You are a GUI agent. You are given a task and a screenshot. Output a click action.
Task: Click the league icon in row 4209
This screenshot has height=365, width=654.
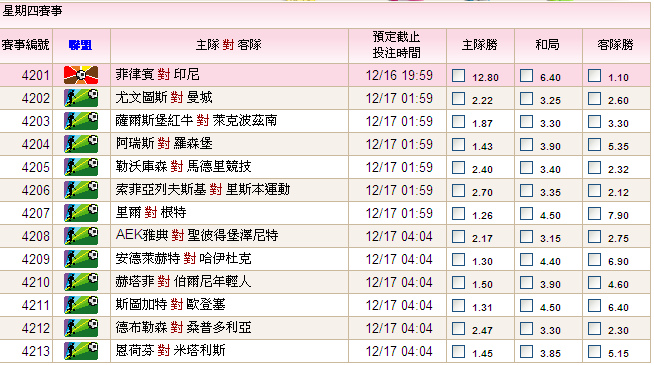81,259
